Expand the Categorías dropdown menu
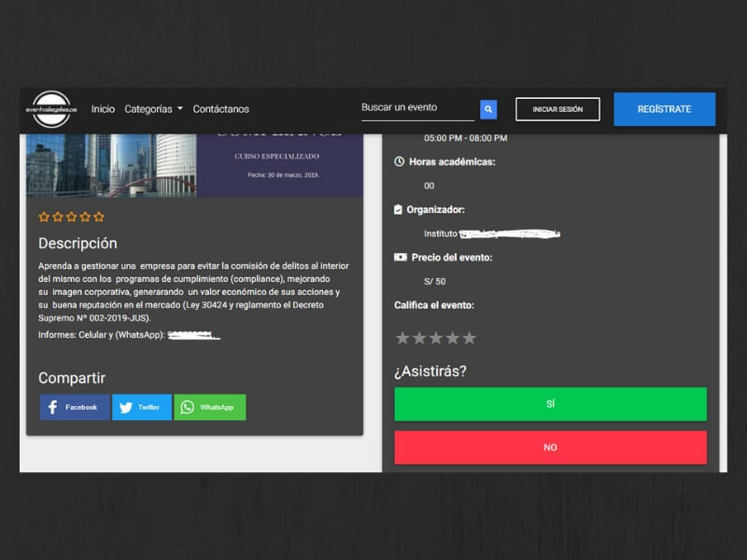The height and width of the screenshot is (560, 747). pyautogui.click(x=153, y=109)
